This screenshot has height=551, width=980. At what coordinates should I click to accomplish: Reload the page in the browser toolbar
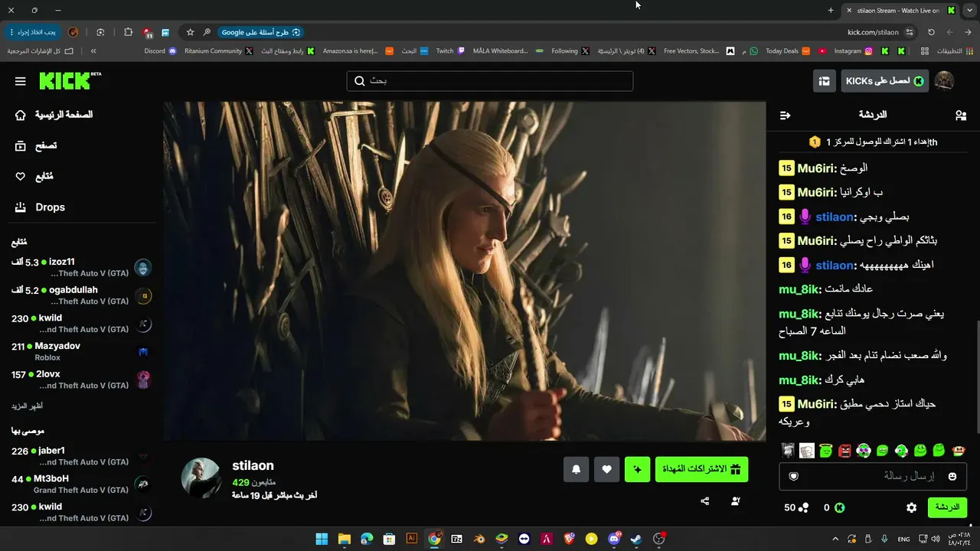(931, 32)
